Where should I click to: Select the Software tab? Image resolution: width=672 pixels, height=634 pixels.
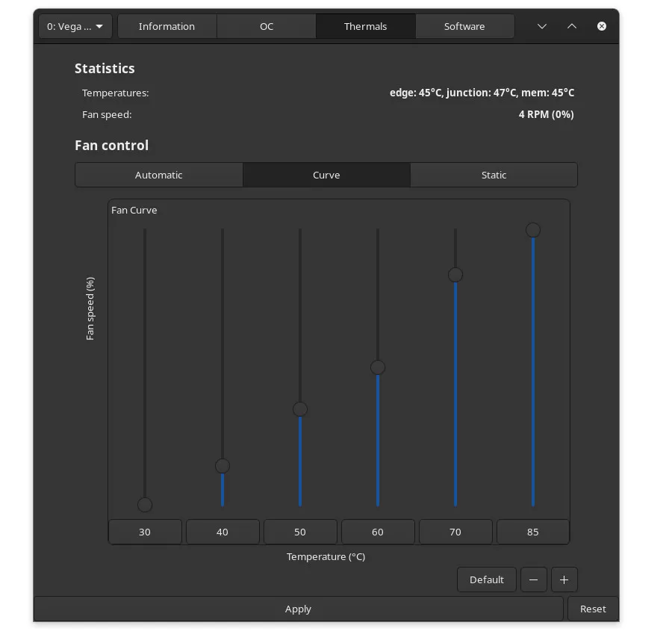(464, 26)
